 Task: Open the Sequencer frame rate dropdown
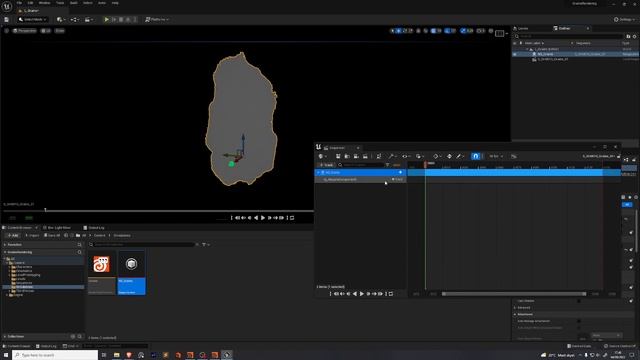coord(496,156)
